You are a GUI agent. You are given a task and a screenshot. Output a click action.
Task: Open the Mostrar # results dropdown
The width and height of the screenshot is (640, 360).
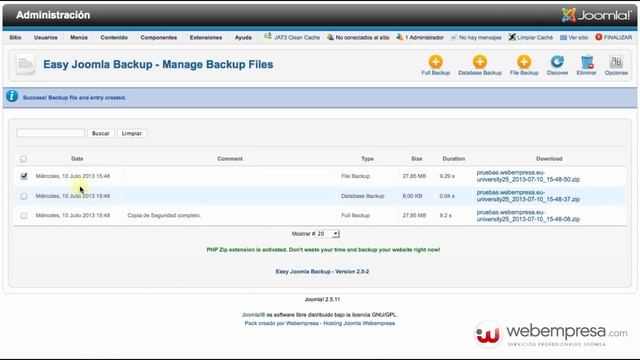coord(328,234)
